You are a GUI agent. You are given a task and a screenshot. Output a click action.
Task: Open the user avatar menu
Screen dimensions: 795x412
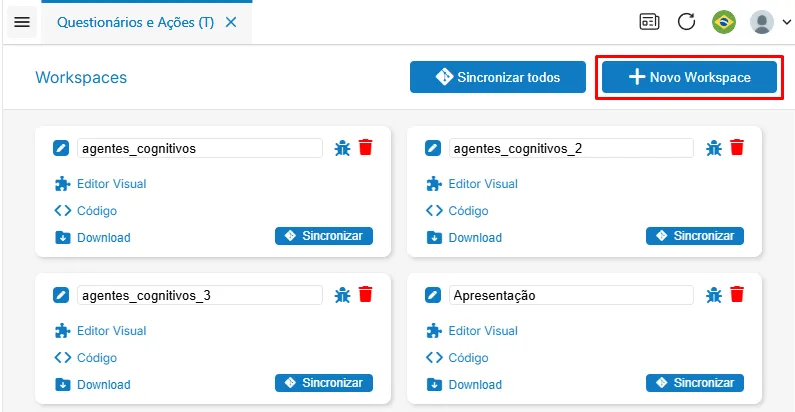click(x=762, y=22)
